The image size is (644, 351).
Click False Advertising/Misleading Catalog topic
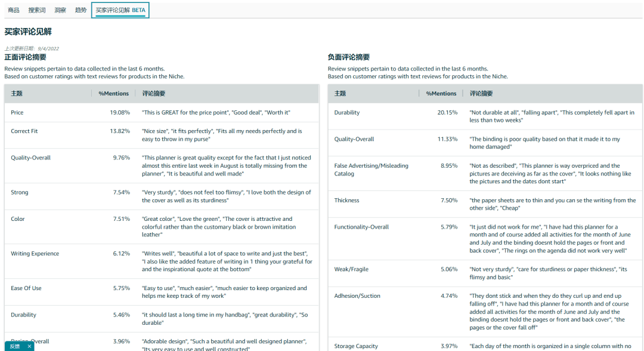pyautogui.click(x=371, y=170)
